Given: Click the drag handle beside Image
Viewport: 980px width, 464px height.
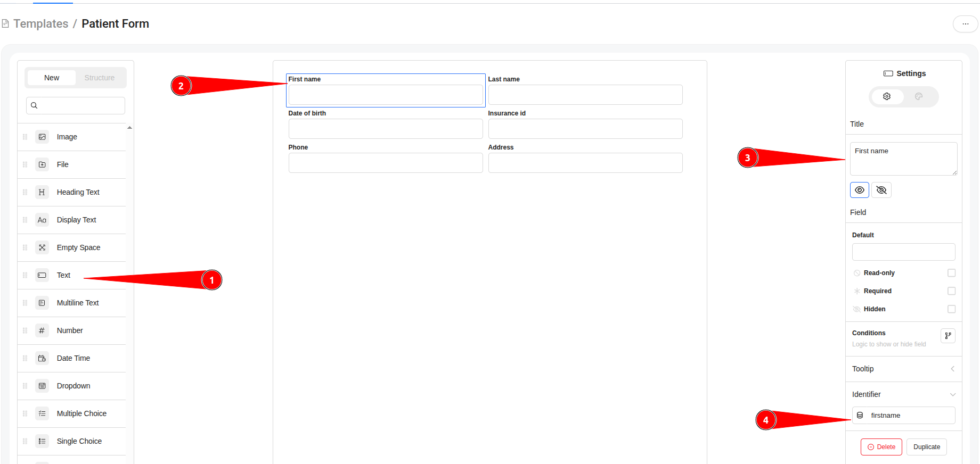Looking at the screenshot, I should pyautogui.click(x=25, y=137).
